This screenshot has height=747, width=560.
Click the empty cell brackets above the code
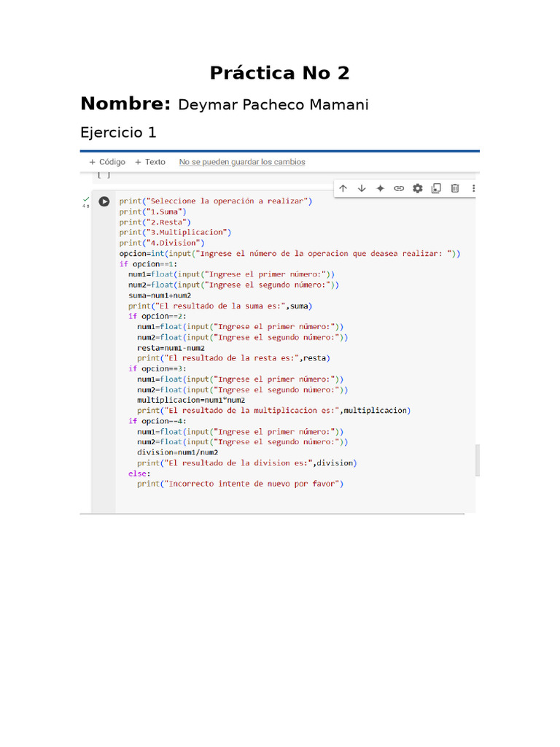coord(104,175)
